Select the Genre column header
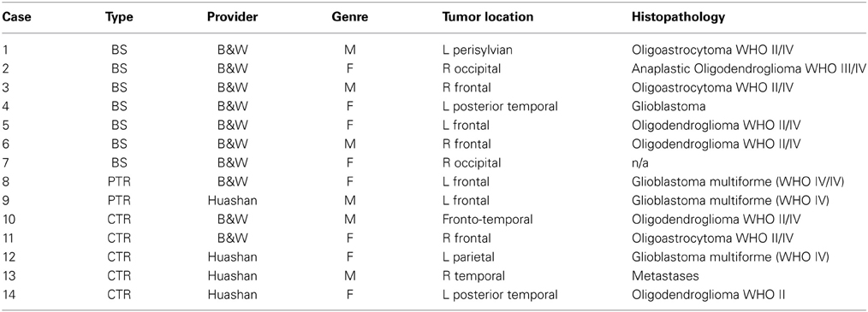The image size is (868, 312). [x=348, y=17]
